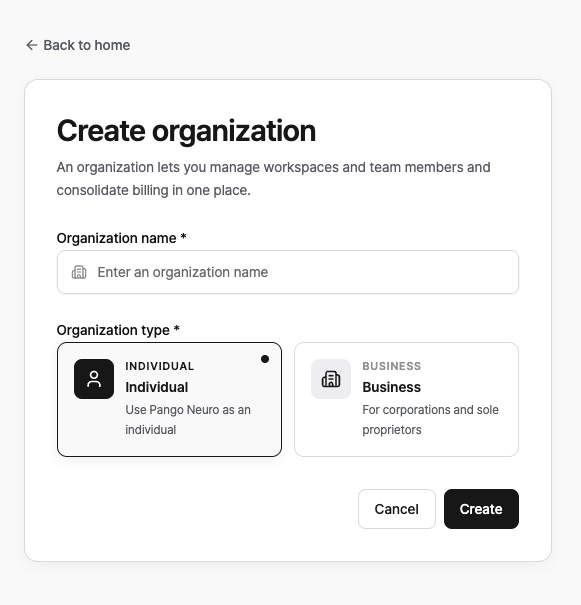The width and height of the screenshot is (581, 605).
Task: Click the Business building icon
Action: [x=331, y=379]
